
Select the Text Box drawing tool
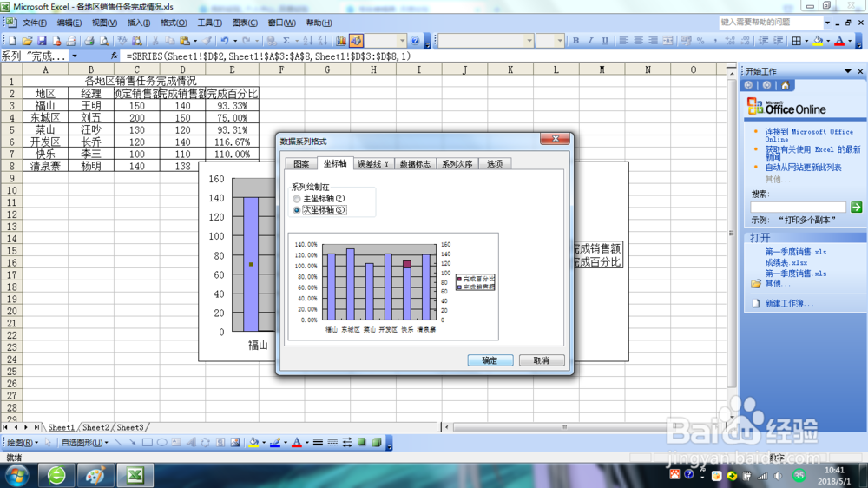coord(176,443)
